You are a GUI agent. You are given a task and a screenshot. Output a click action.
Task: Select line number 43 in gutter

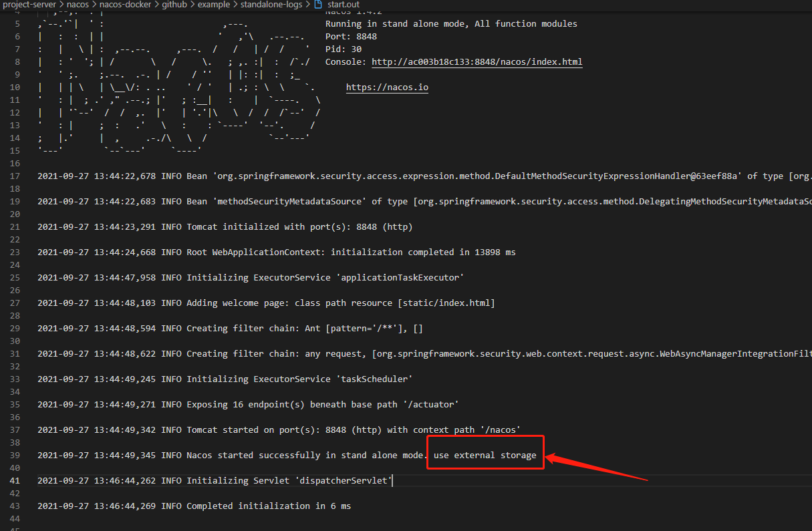[x=15, y=506]
